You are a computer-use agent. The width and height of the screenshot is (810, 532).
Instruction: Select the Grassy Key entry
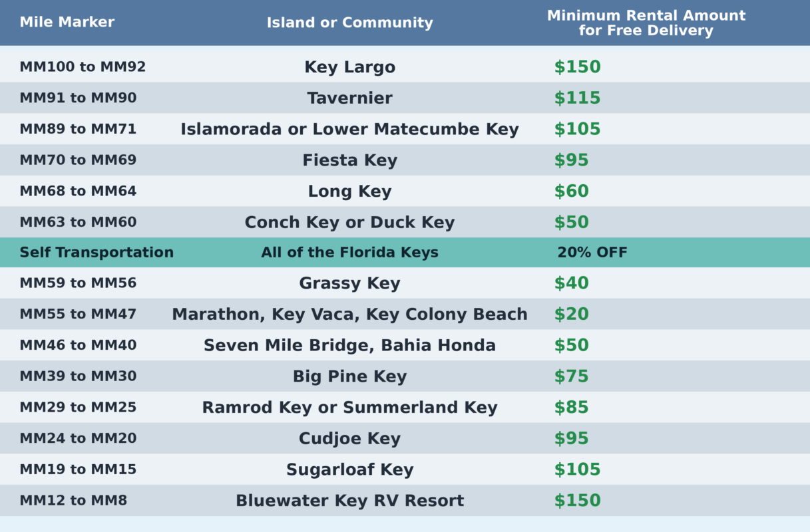tap(349, 283)
